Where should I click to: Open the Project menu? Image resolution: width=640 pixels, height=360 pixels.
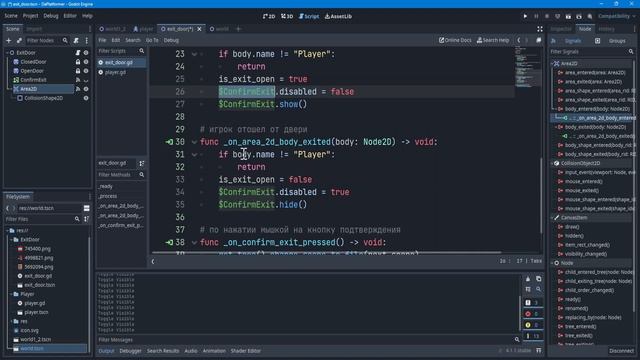pos(30,16)
